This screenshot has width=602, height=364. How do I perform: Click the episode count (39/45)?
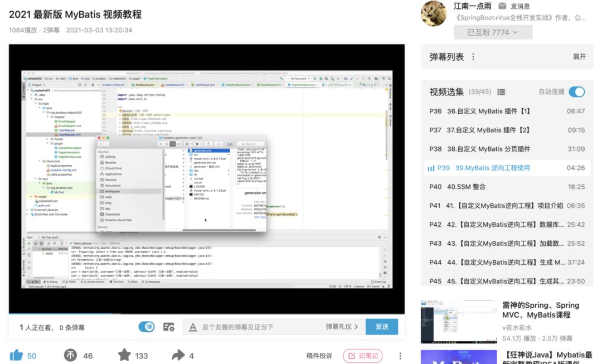tap(480, 92)
